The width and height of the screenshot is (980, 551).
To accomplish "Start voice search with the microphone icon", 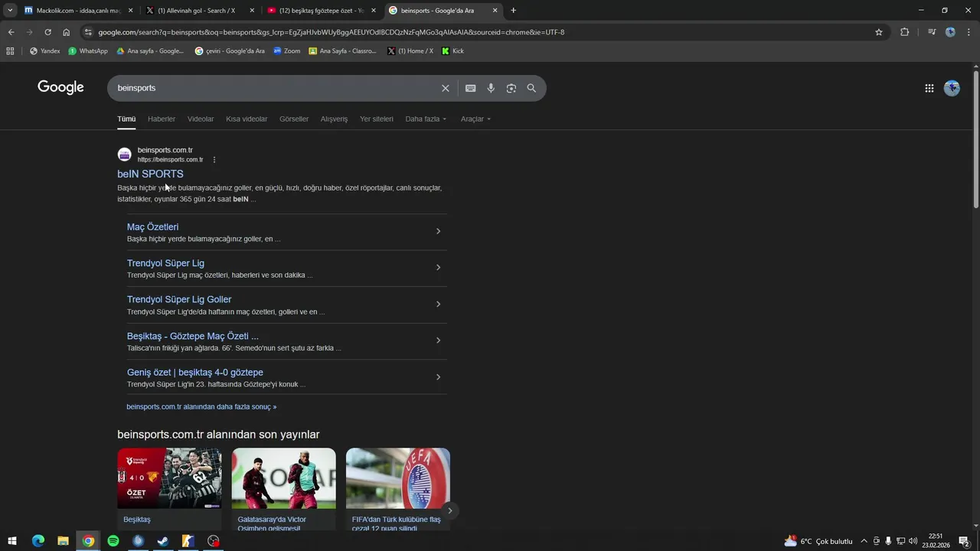I will coord(491,88).
